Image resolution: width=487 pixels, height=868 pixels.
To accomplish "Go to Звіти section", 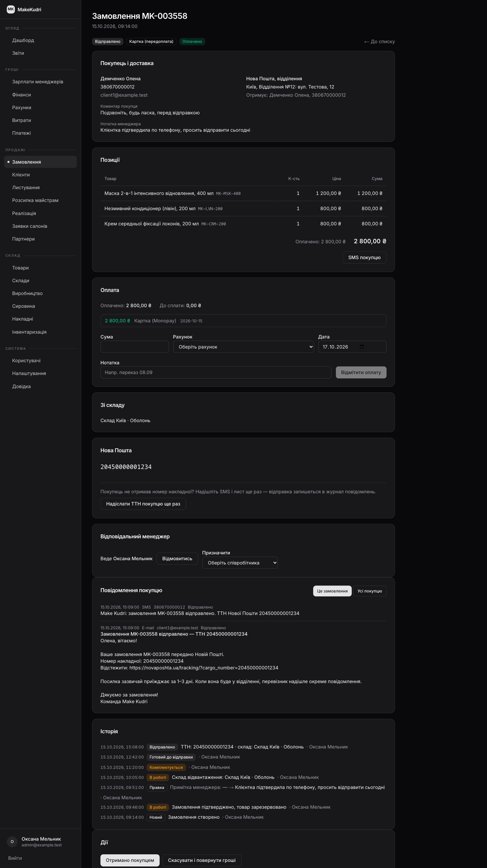I will (x=40, y=53).
